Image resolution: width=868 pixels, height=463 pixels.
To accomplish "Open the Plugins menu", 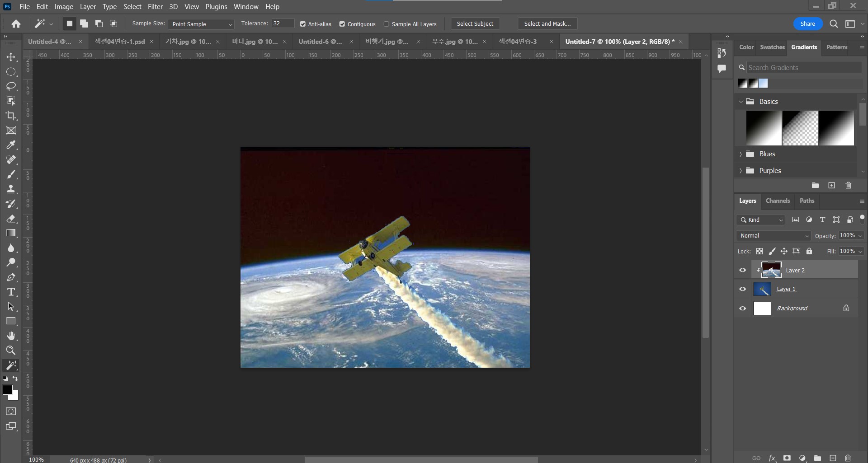I will click(x=216, y=7).
